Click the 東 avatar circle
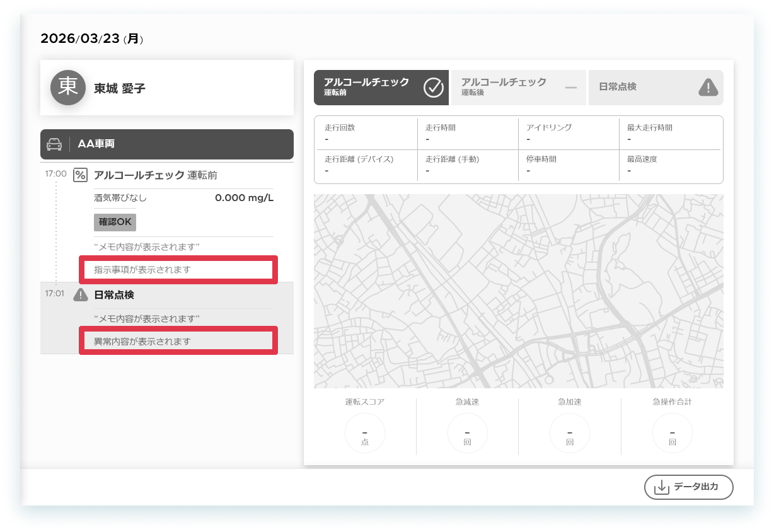Viewport: 774px width, 532px height. [68, 88]
